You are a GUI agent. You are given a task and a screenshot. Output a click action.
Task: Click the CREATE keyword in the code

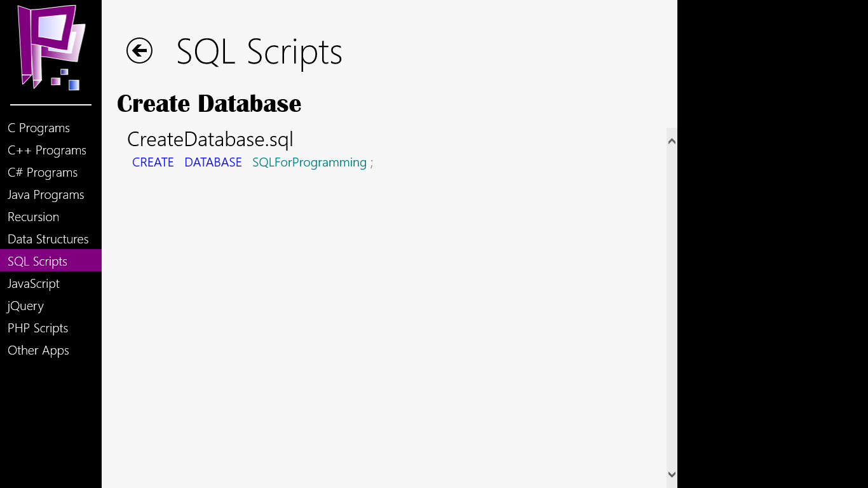click(153, 163)
